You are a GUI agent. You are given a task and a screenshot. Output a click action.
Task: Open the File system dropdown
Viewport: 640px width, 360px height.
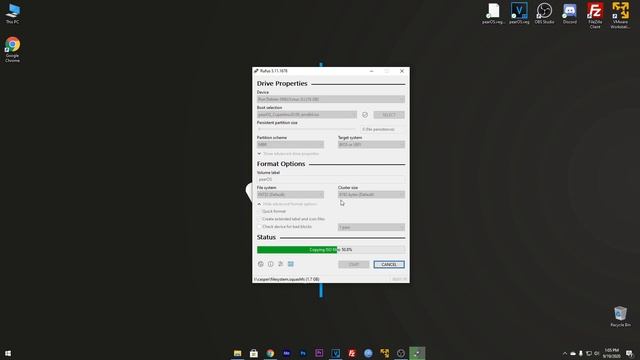pos(290,195)
